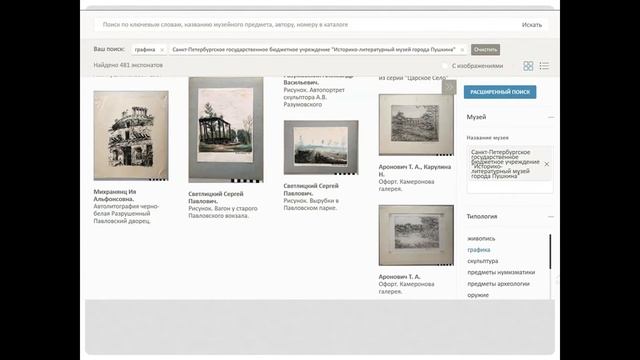Viewport: 640px width, 360px height.
Task: Open the ruined Pavlovsk palace lithograph thumbnail
Action: (131, 136)
